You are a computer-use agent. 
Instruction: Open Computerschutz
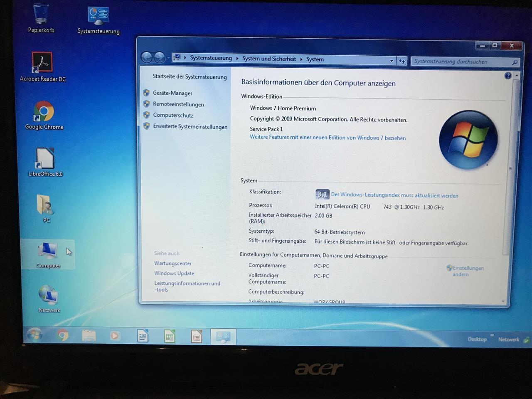(173, 115)
